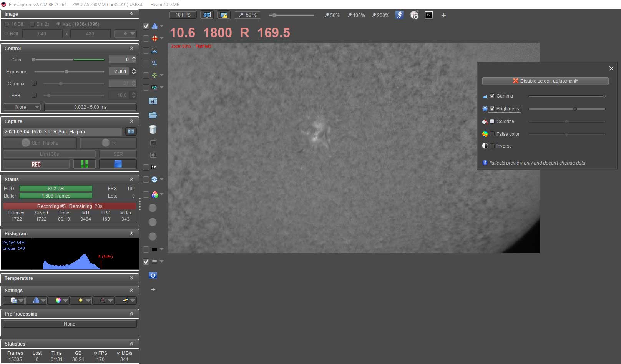621x364 pixels.
Task: Open the histogram settings dropdown in Settings
Action: pos(36,301)
